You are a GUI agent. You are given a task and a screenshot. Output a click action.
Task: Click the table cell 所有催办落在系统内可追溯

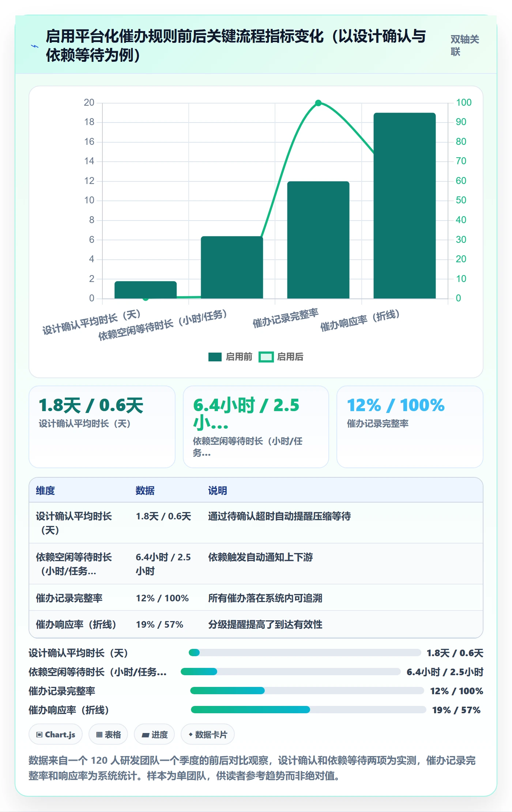click(265, 598)
